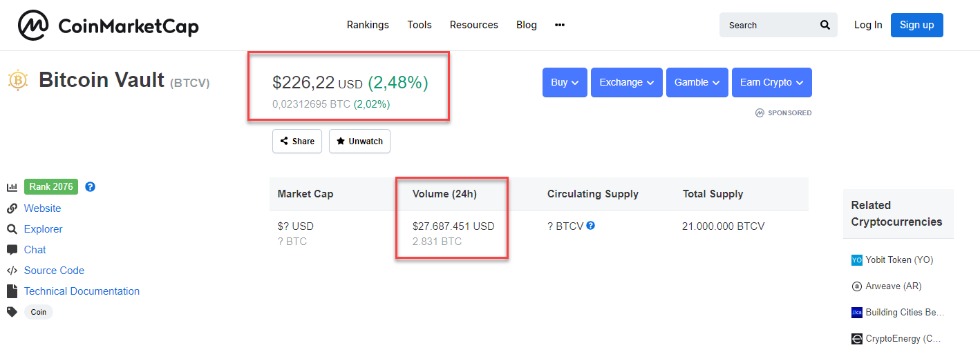Click the CryptoEnergy logo icon

[x=857, y=339]
